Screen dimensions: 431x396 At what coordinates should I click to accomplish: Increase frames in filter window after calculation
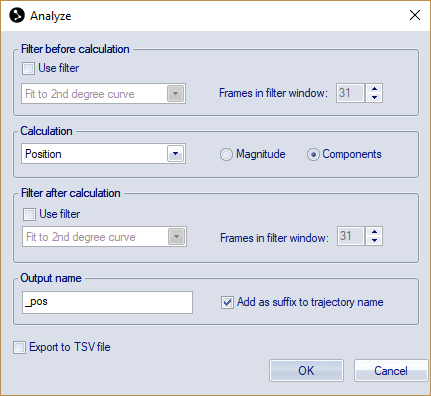click(x=374, y=232)
